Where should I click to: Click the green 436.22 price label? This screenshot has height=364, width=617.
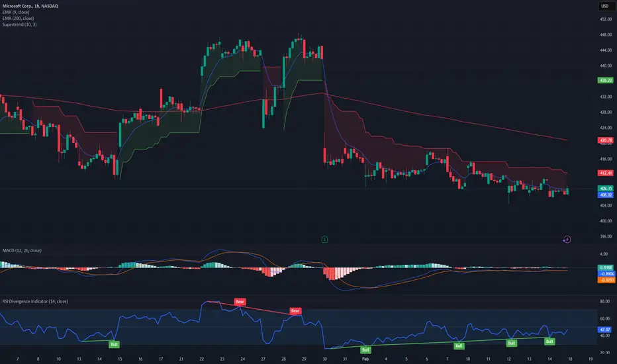[605, 80]
